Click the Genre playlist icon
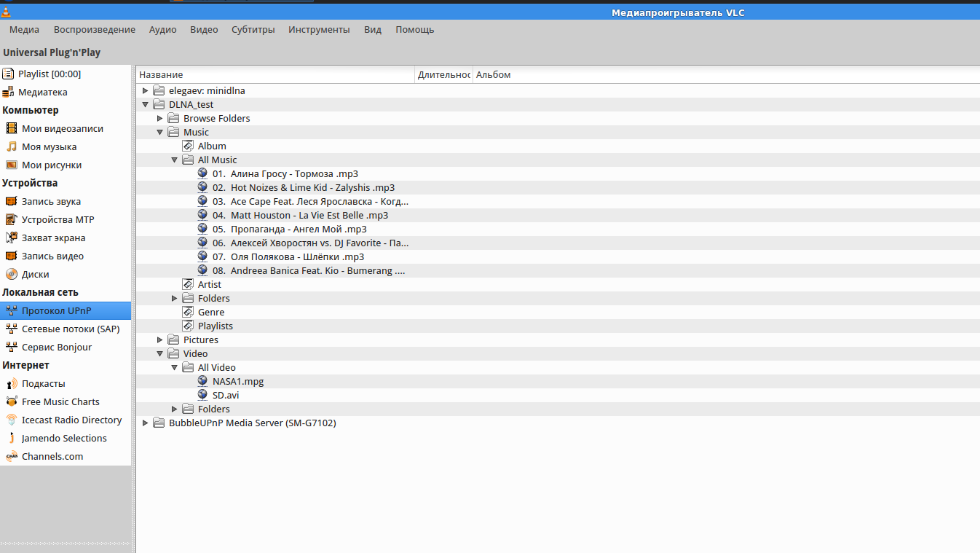This screenshot has height=553, width=980. [x=188, y=312]
